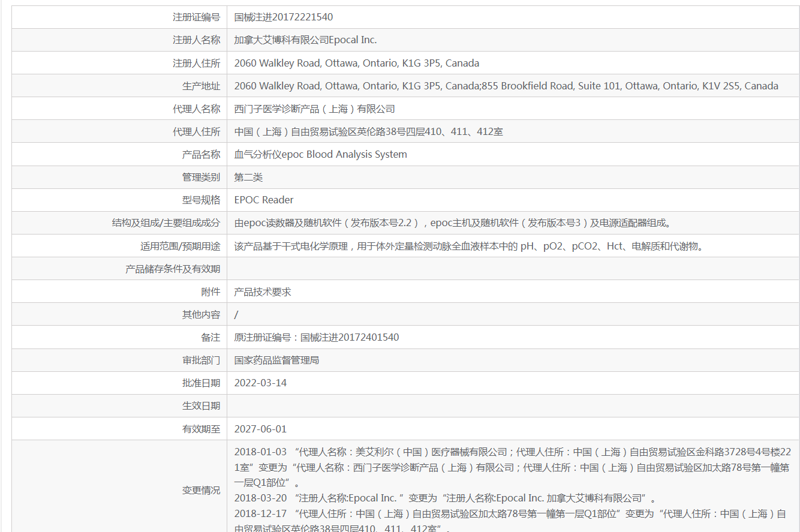800x532 pixels.
Task: Click the 批准日期 label
Action: (x=201, y=383)
